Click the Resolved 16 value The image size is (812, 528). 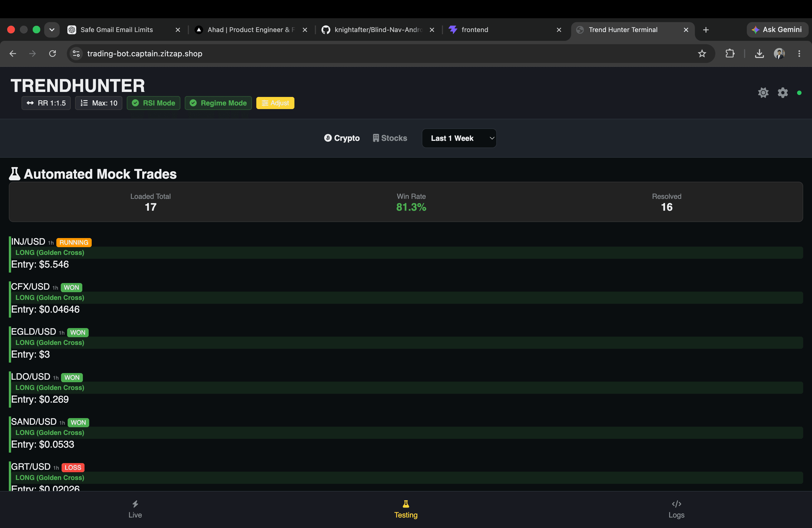pos(667,207)
